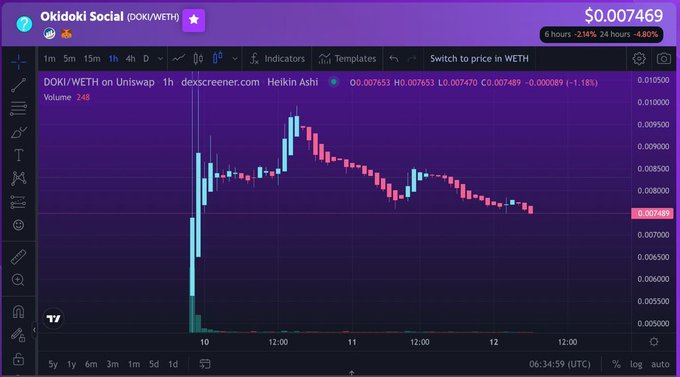The width and height of the screenshot is (680, 377).
Task: Set the range to 6m
Action: pyautogui.click(x=91, y=364)
